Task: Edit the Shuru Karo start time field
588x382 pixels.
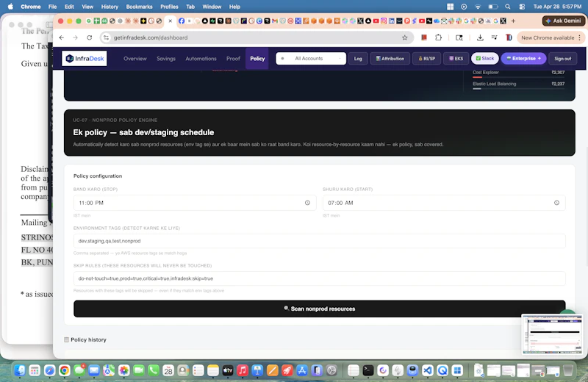Action: (x=444, y=203)
